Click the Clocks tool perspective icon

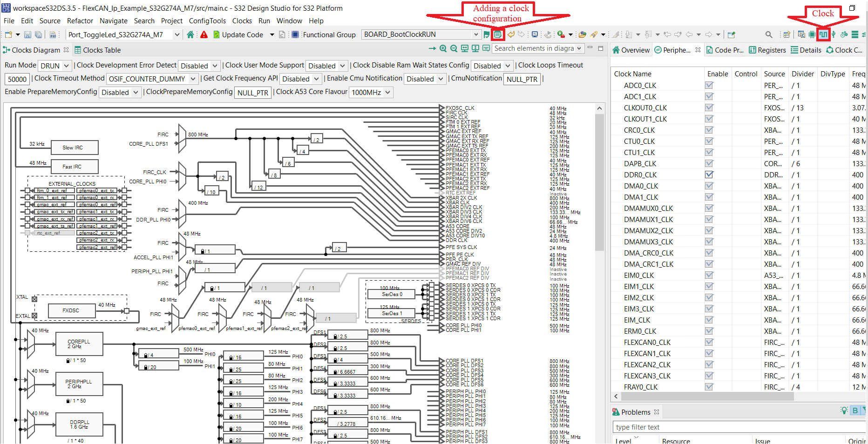pos(823,34)
